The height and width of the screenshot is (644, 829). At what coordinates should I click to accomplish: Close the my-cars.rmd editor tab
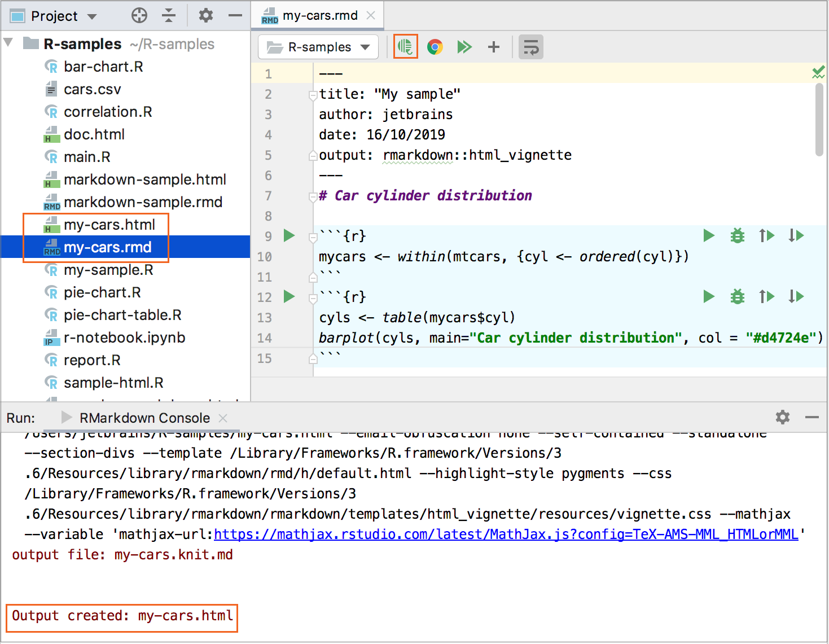click(371, 15)
